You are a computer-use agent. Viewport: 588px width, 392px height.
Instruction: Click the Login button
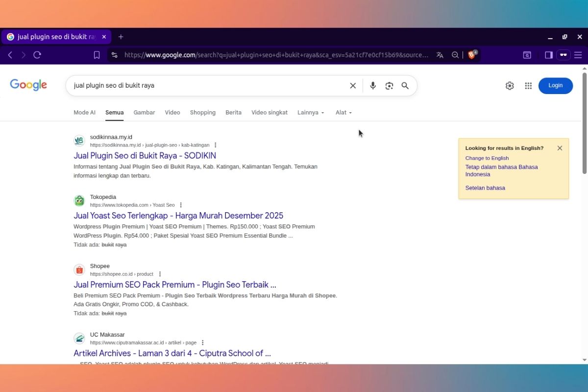click(x=555, y=85)
